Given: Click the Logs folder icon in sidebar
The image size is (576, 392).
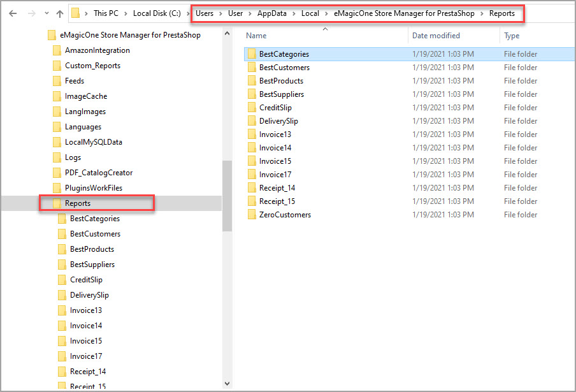Looking at the screenshot, I should tap(57, 157).
